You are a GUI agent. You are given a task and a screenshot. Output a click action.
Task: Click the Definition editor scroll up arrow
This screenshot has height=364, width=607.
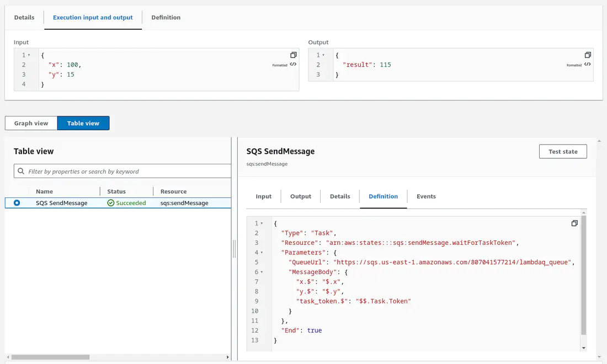(584, 213)
